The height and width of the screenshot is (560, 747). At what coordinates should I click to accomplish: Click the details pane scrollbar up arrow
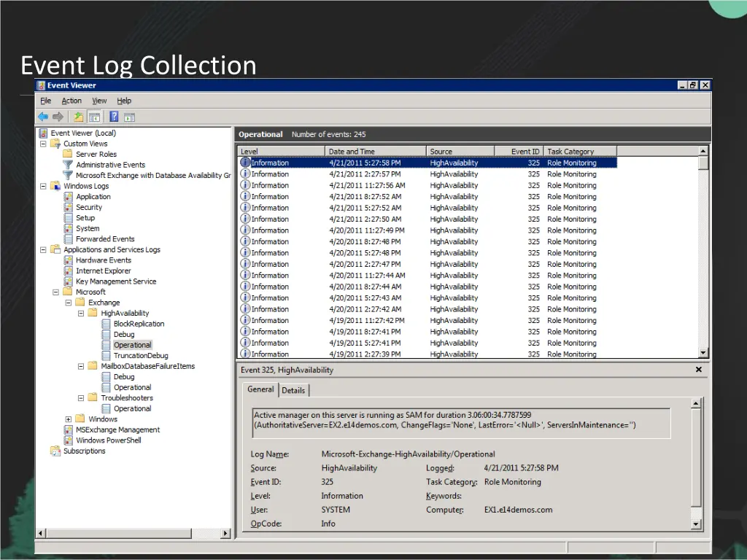tap(696, 403)
